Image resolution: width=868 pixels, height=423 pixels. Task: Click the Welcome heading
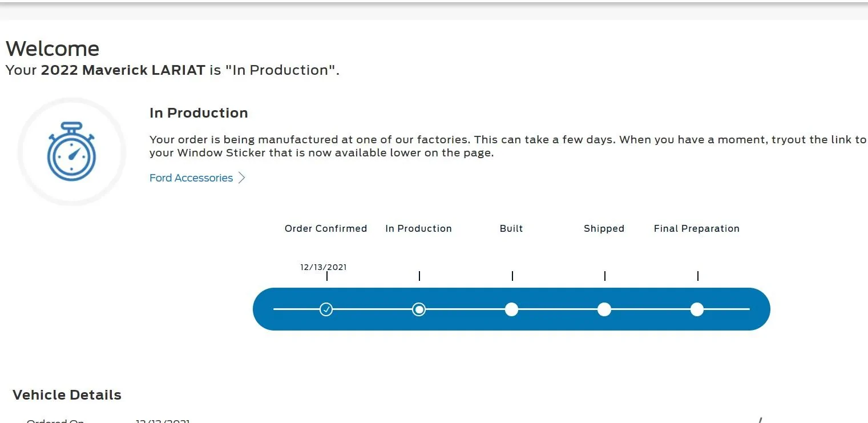pyautogui.click(x=53, y=49)
